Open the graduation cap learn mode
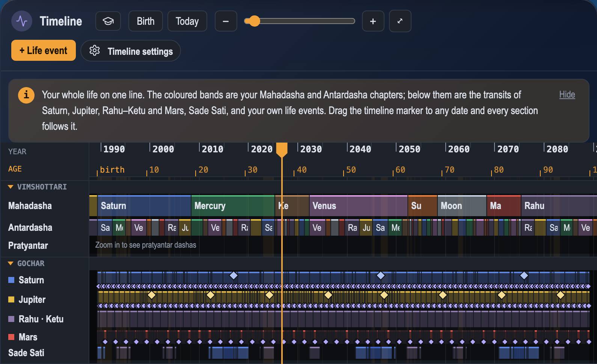 click(108, 21)
